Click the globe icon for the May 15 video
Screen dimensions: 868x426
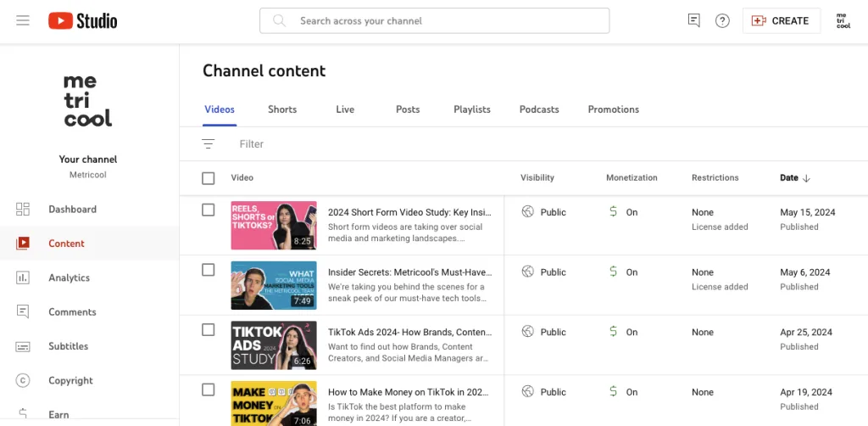[x=527, y=211]
